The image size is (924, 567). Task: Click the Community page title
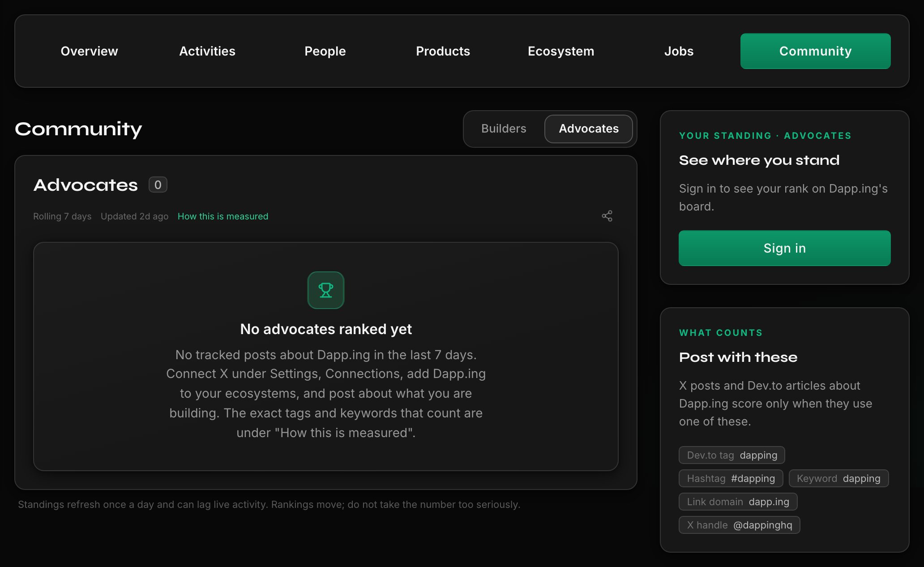point(78,129)
